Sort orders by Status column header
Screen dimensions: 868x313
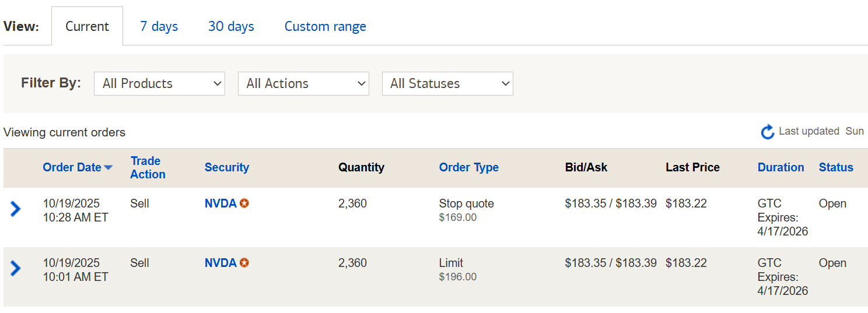[x=835, y=167]
